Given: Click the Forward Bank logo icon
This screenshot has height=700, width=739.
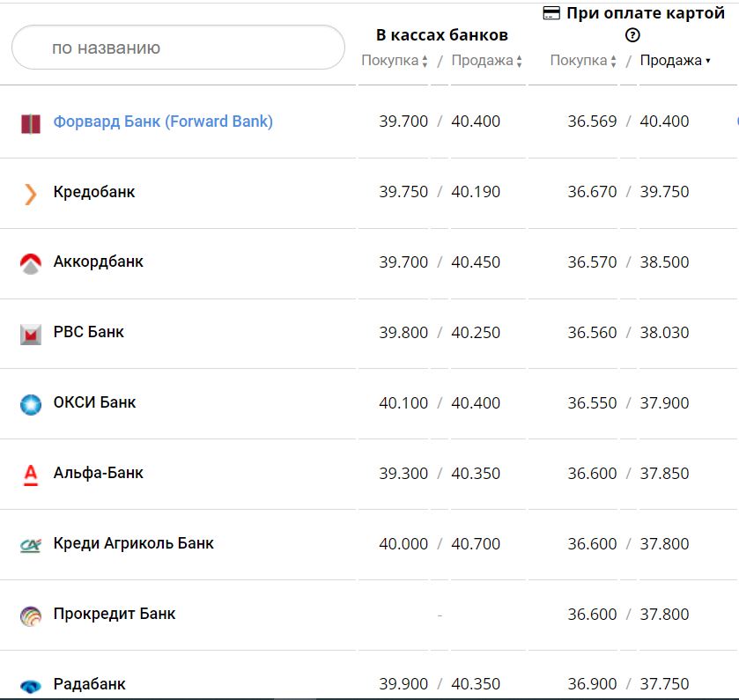Looking at the screenshot, I should tap(31, 122).
